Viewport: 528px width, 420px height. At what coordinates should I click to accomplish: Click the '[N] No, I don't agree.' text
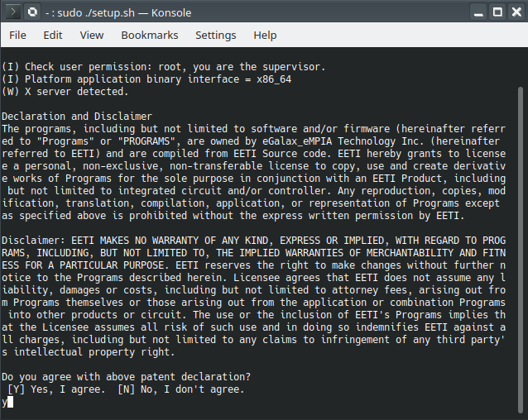[180, 389]
